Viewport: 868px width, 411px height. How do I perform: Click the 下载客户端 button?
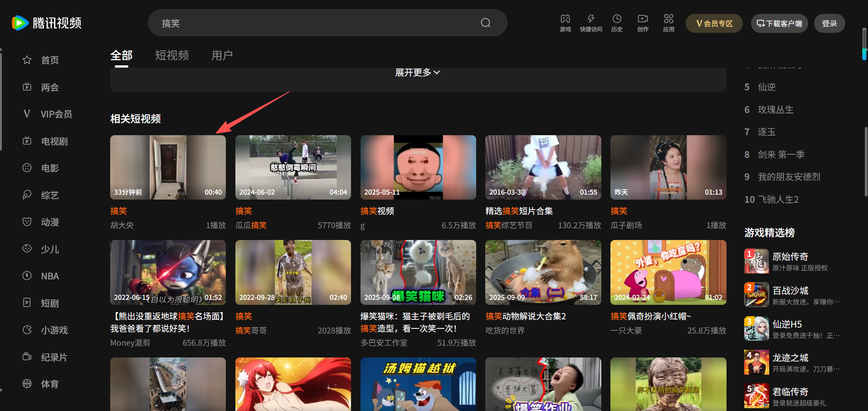tap(779, 24)
